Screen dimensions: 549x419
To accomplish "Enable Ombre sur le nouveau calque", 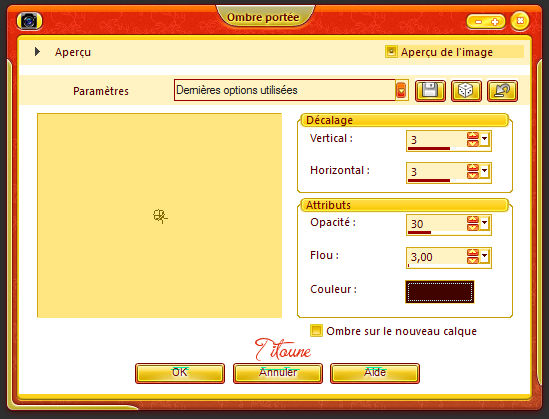I will pyautogui.click(x=316, y=330).
